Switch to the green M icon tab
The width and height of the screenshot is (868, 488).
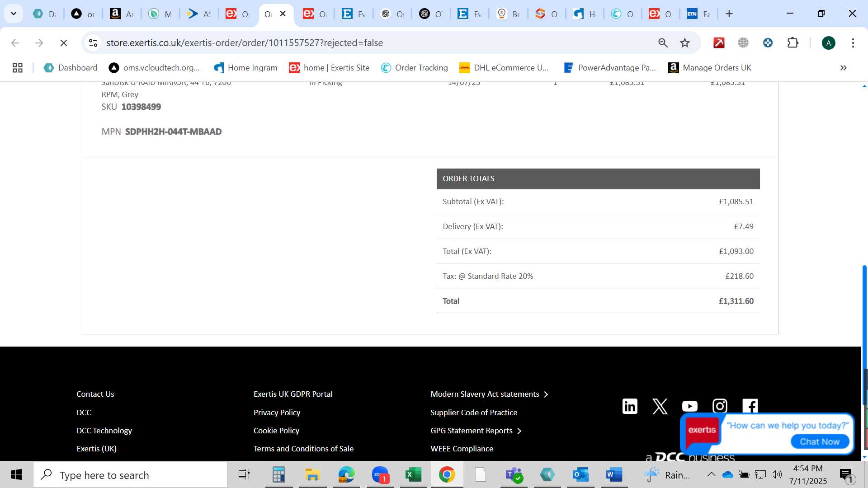pyautogui.click(x=160, y=14)
